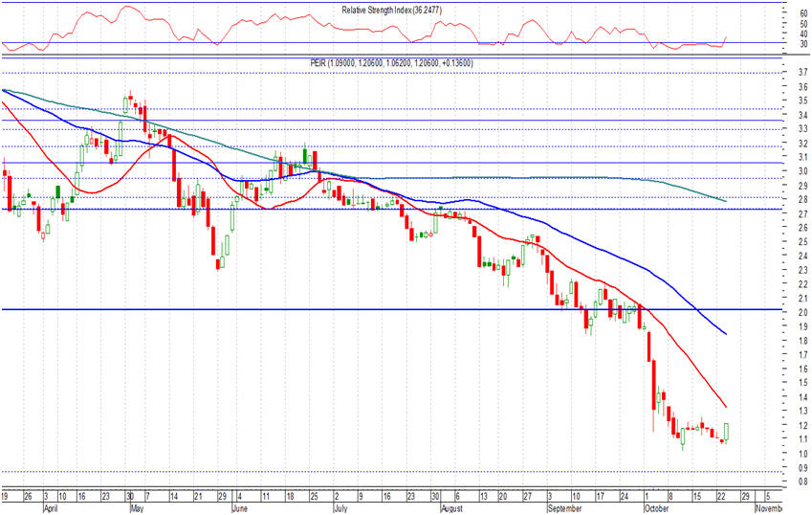Click price axis label 1.4
The height and width of the screenshot is (515, 812).
[x=803, y=397]
